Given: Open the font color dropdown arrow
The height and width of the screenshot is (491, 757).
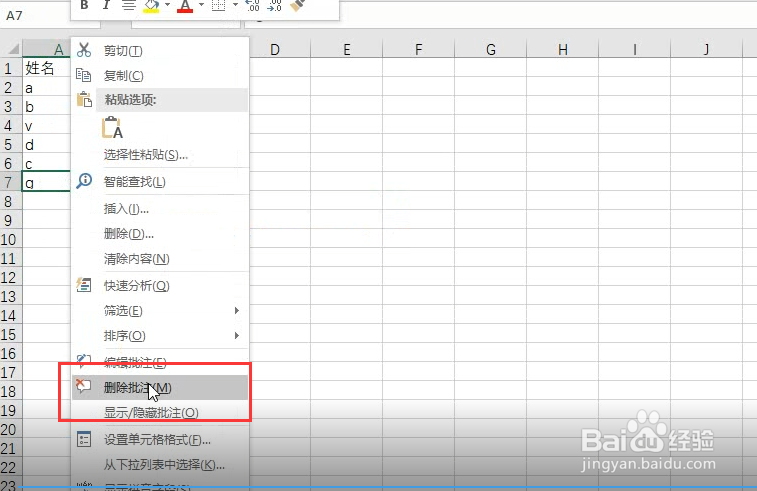Looking at the screenshot, I should pos(201,5).
